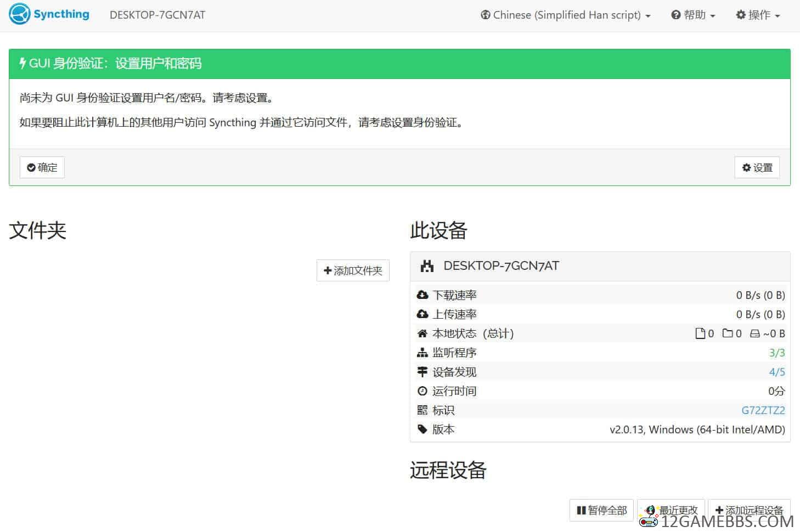Click the device identicon next to DESKTOP-7GCN7AT

tap(427, 266)
